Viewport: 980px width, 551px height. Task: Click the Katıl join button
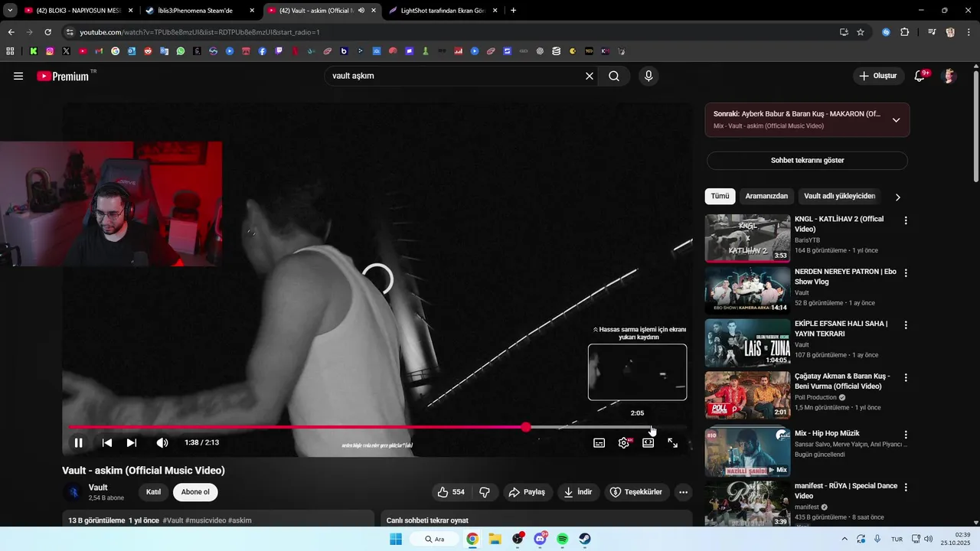153,492
